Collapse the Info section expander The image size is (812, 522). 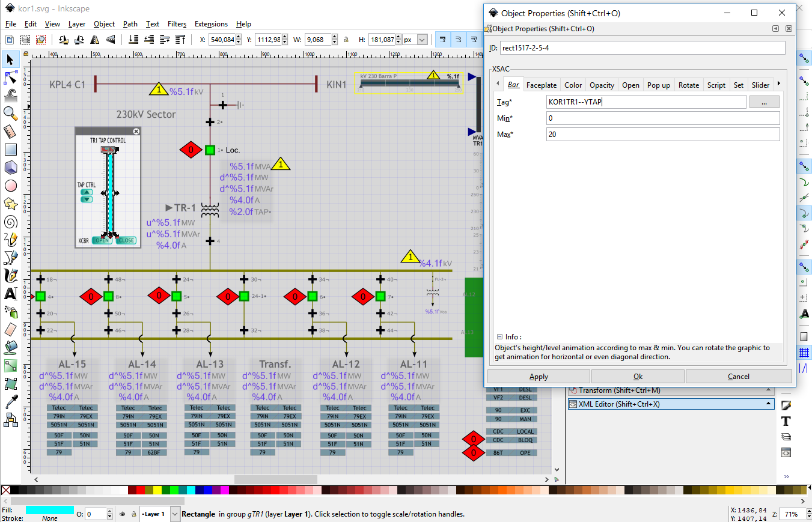point(499,337)
